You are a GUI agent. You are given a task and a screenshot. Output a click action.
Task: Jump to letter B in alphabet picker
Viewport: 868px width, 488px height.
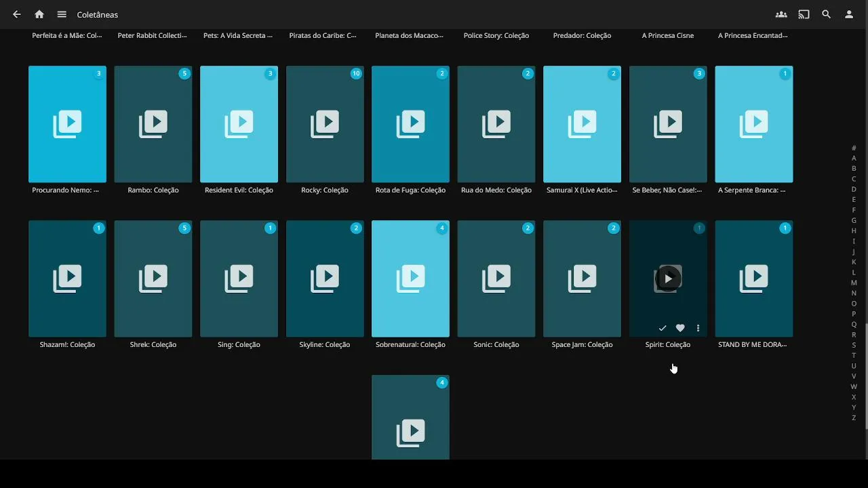point(854,168)
